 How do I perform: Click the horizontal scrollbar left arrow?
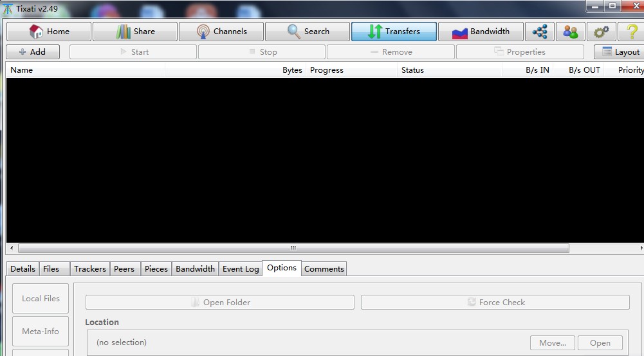click(x=12, y=248)
